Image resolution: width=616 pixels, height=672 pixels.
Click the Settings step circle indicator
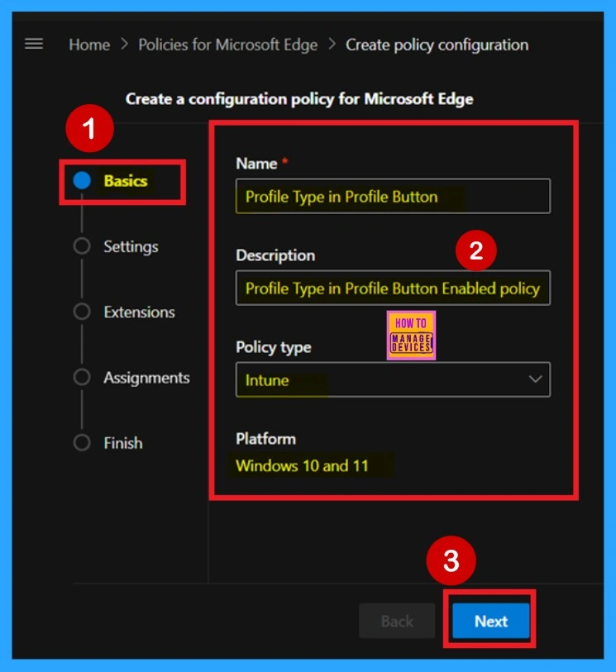[82, 246]
